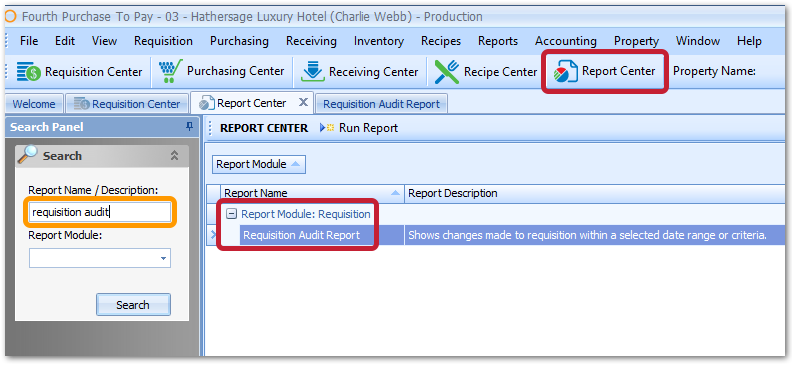Open Report Center pie chart icon
Viewport: 792px width, 365px height.
pyautogui.click(x=565, y=72)
